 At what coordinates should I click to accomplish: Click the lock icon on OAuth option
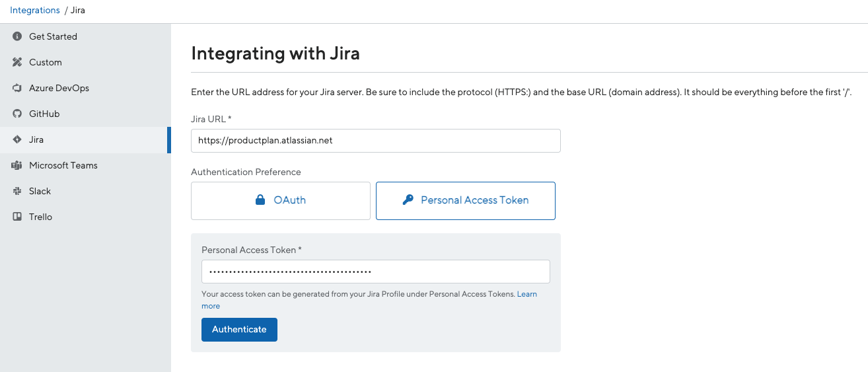(x=260, y=200)
